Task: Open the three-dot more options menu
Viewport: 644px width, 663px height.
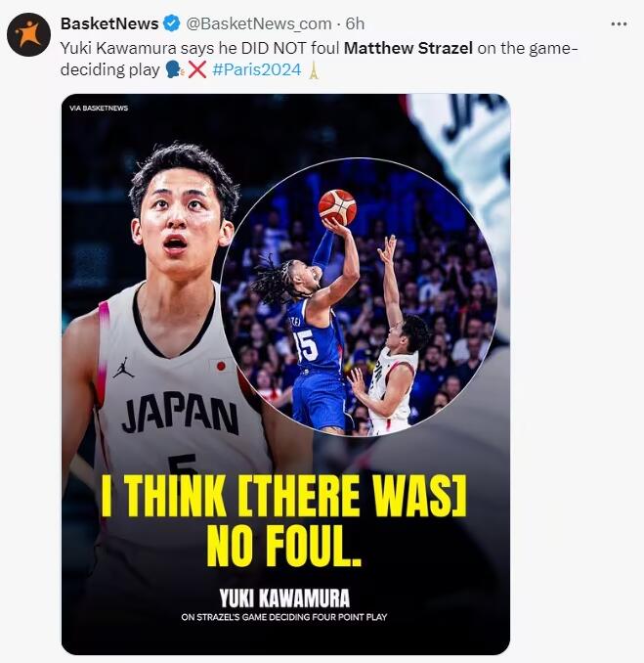Action: [619, 23]
